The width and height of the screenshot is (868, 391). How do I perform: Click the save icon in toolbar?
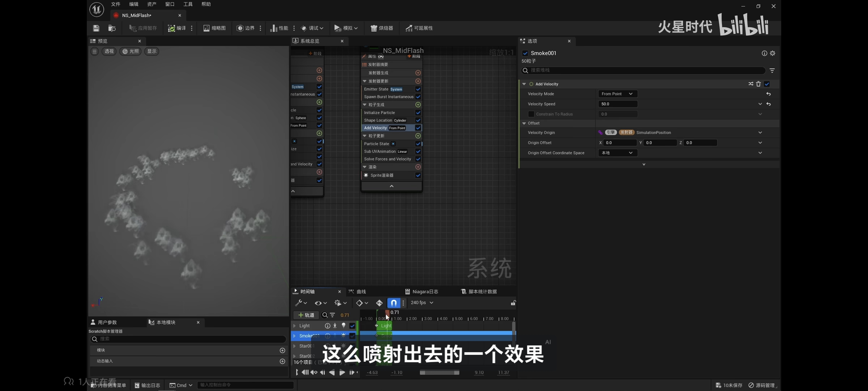[x=96, y=28]
